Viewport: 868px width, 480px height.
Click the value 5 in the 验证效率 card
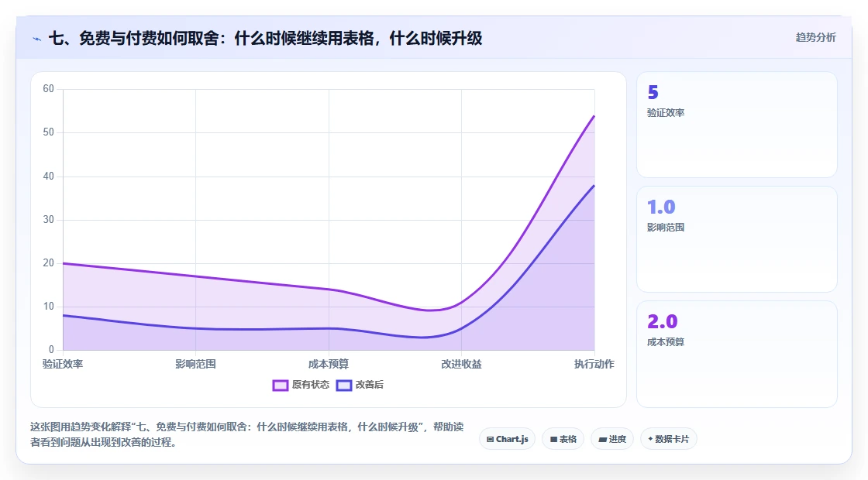click(653, 92)
